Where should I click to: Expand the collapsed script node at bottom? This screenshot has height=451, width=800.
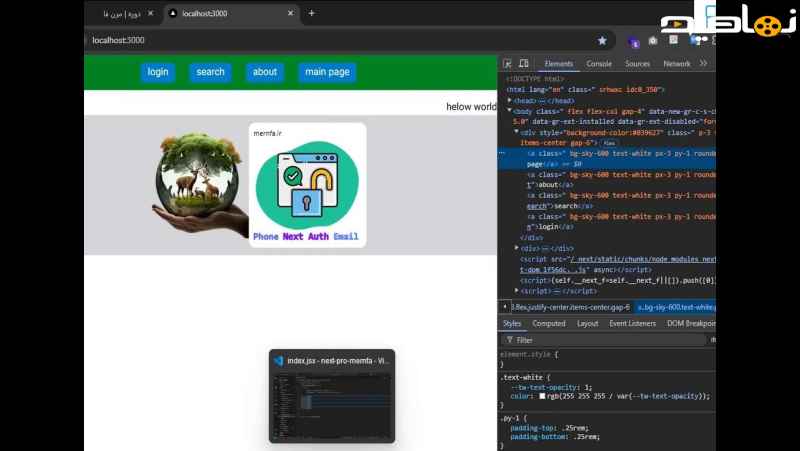click(x=517, y=291)
